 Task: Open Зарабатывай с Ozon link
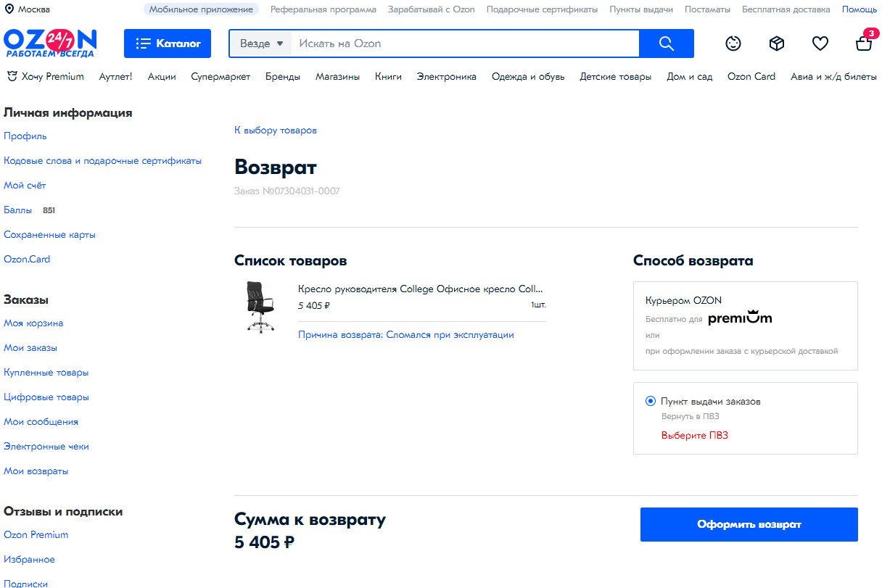click(432, 9)
